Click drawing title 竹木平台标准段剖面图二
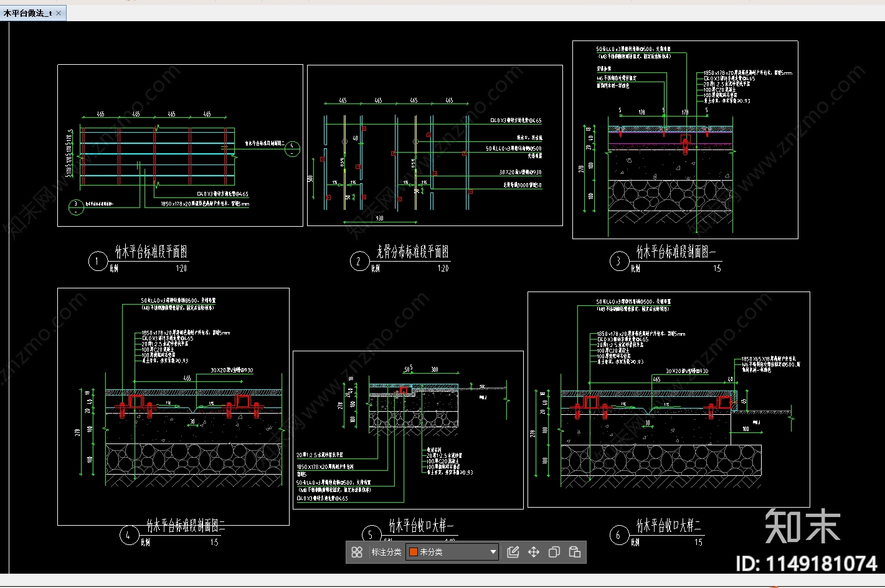The image size is (885, 588). point(186,526)
